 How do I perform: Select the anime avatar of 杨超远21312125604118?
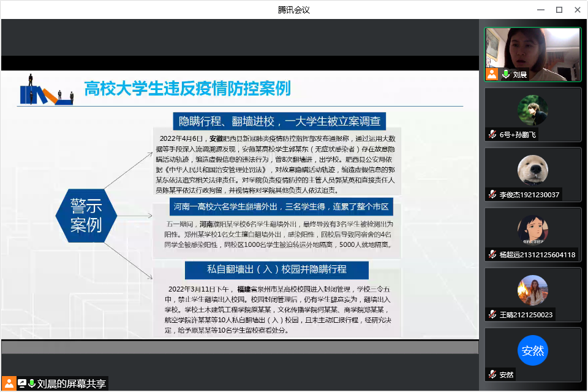532,230
